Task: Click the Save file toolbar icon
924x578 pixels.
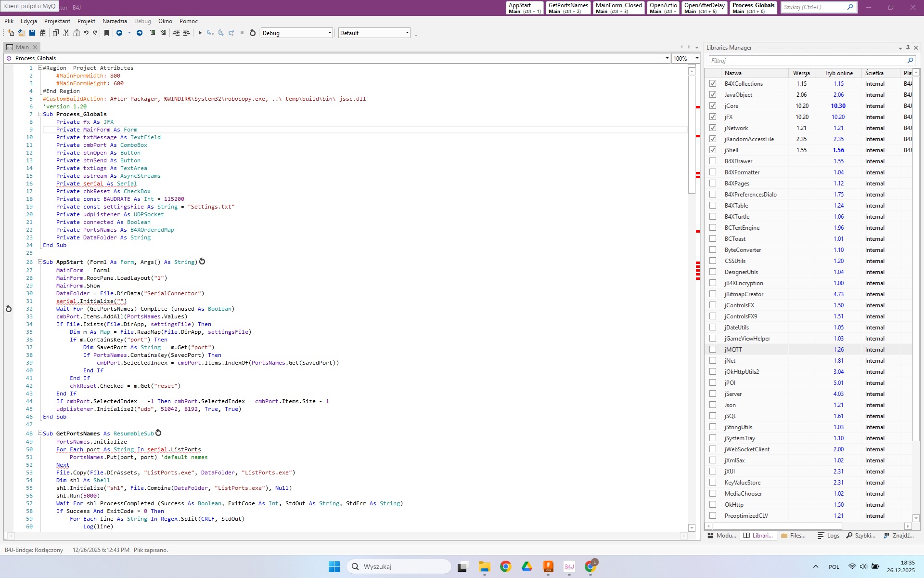Action: (32, 33)
